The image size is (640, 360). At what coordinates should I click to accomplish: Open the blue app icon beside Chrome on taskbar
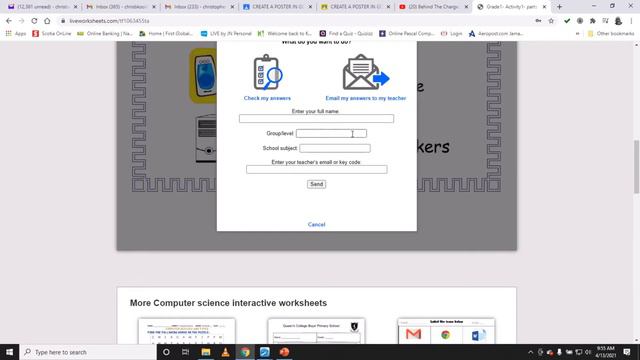tap(264, 352)
